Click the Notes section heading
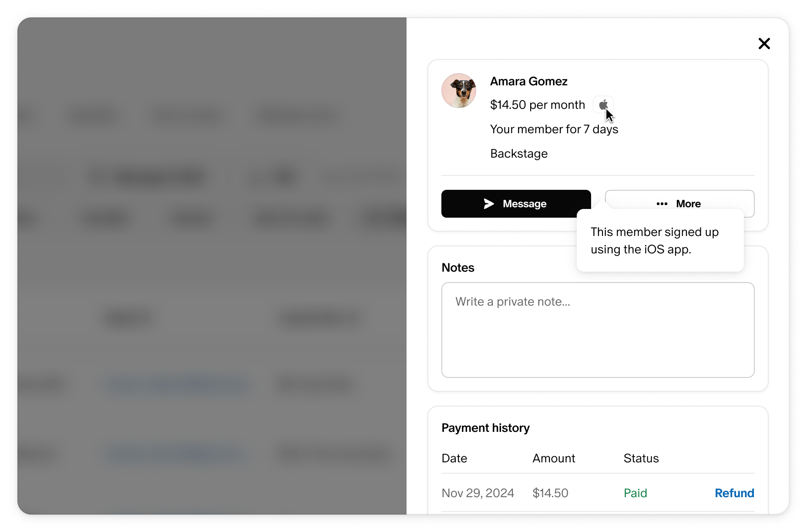Viewport: 807px width, 532px height. point(458,268)
